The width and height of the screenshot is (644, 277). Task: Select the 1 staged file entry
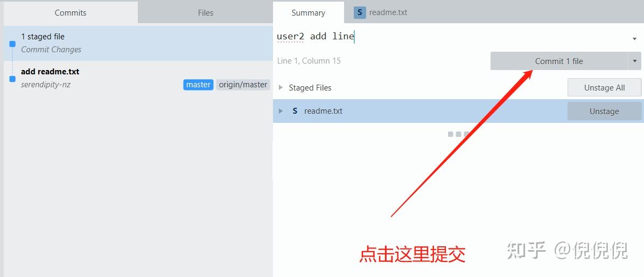pyautogui.click(x=138, y=43)
